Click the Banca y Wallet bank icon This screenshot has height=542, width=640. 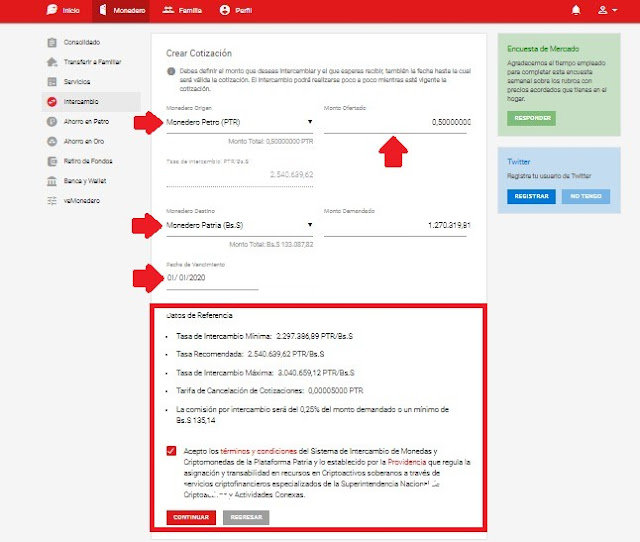pyautogui.click(x=52, y=181)
